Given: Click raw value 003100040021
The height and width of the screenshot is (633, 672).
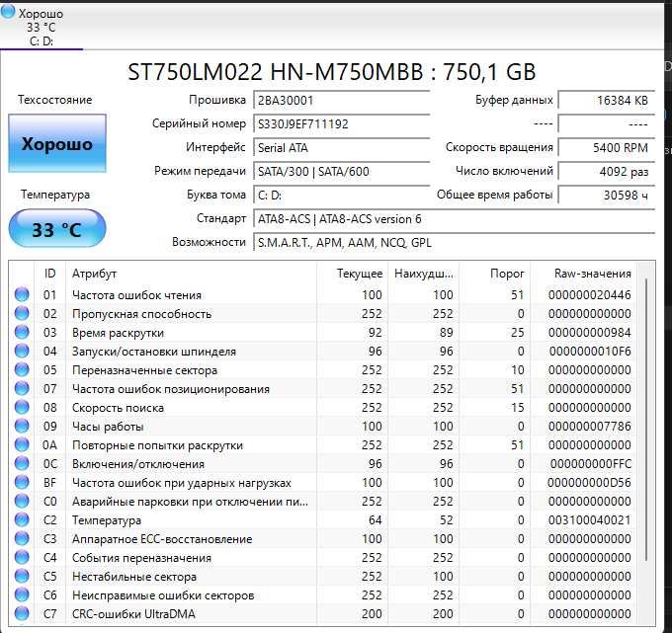Looking at the screenshot, I should pos(589,520).
